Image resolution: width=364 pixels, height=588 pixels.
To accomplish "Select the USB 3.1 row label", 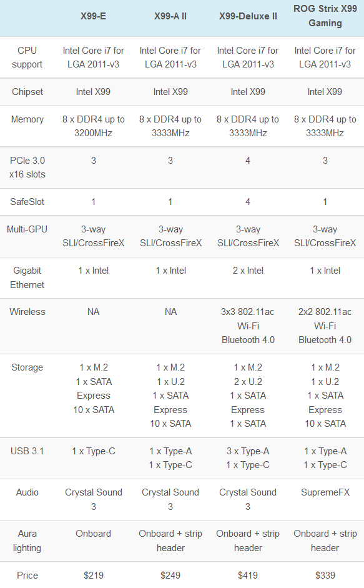I will (x=27, y=451).
